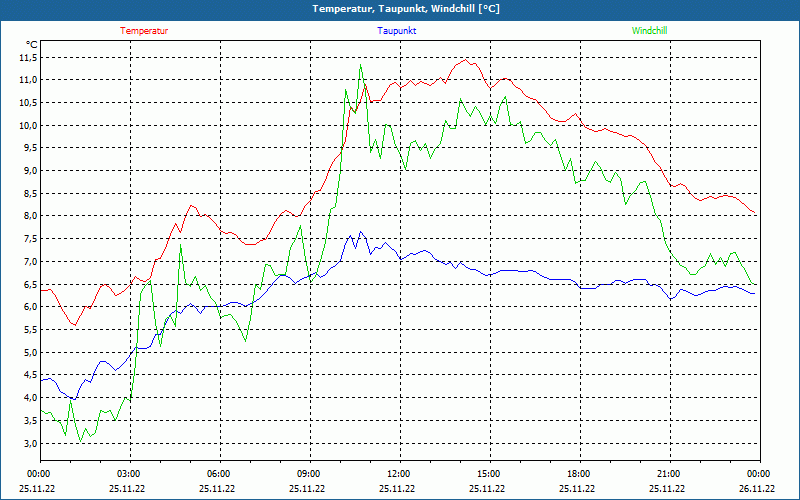800x500 pixels.
Task: Click the 26.11.22 date label
Action: pyautogui.click(x=757, y=488)
